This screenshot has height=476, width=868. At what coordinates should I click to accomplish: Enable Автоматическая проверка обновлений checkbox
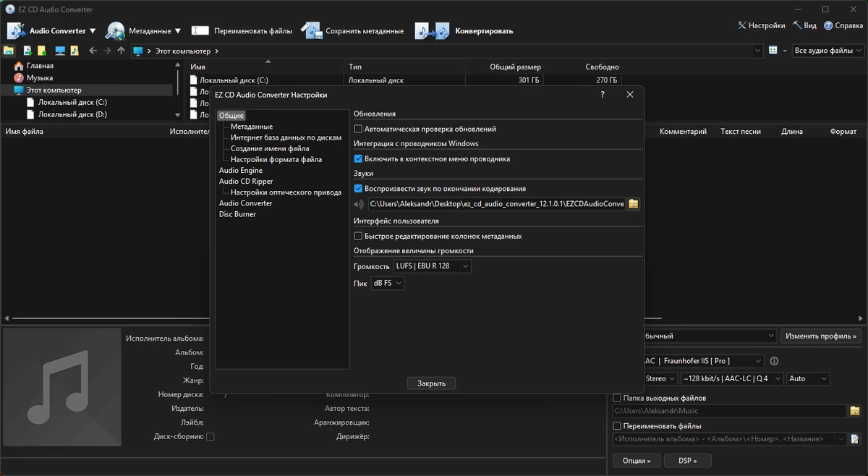click(x=358, y=129)
